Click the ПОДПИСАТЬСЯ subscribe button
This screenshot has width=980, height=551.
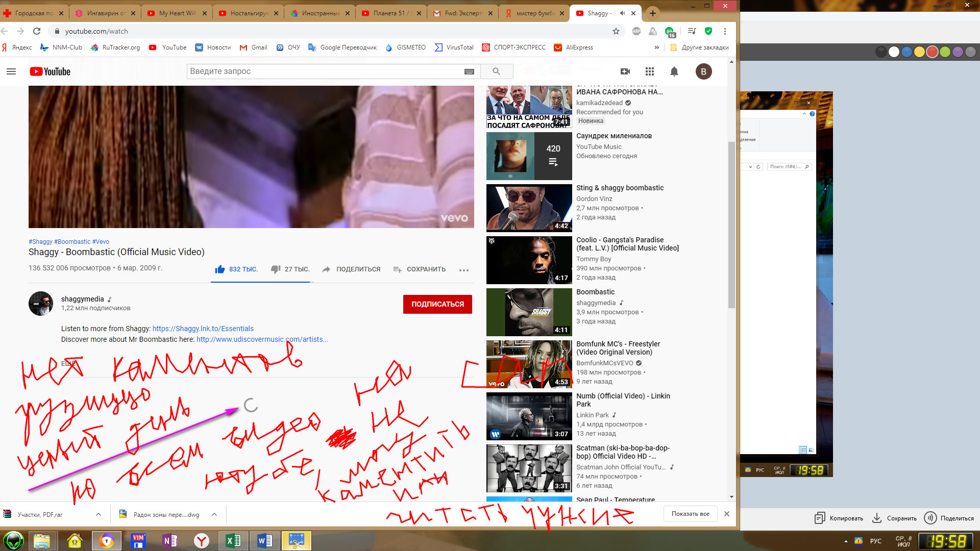437,304
